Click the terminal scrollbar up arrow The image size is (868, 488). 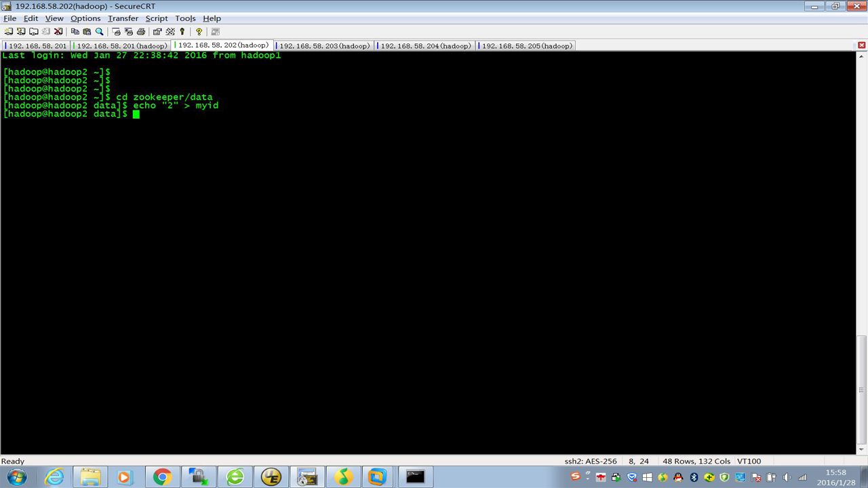(862, 56)
